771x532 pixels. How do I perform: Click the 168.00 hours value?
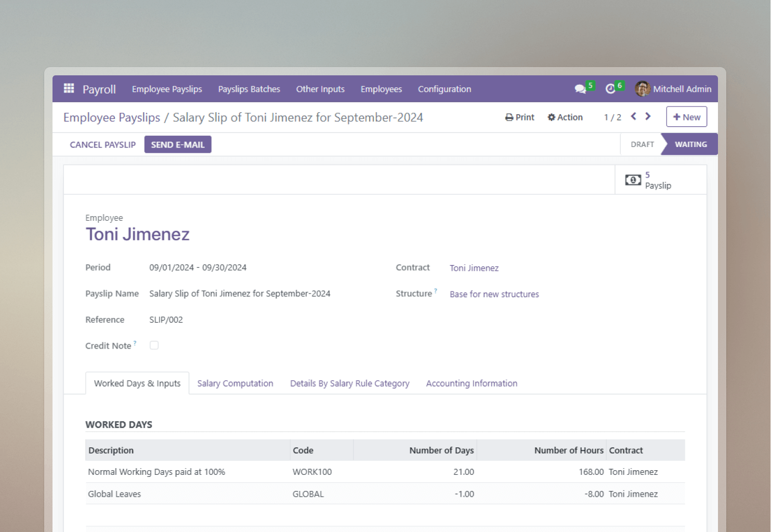tap(591, 472)
